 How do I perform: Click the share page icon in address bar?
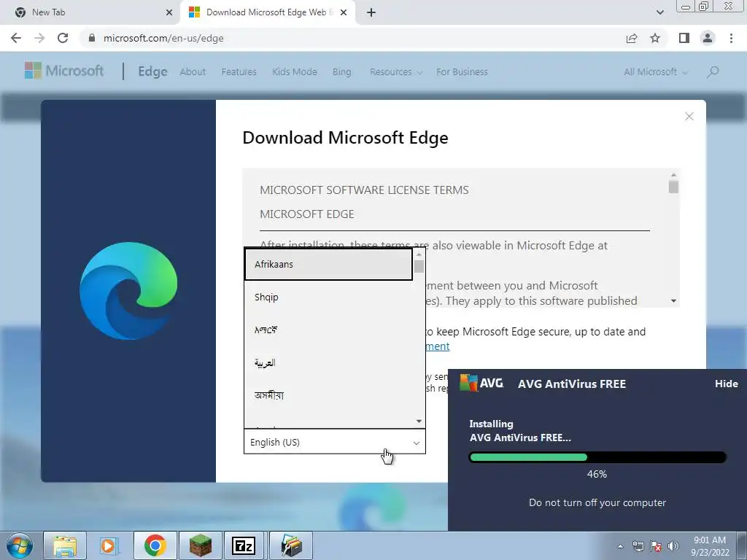[632, 38]
